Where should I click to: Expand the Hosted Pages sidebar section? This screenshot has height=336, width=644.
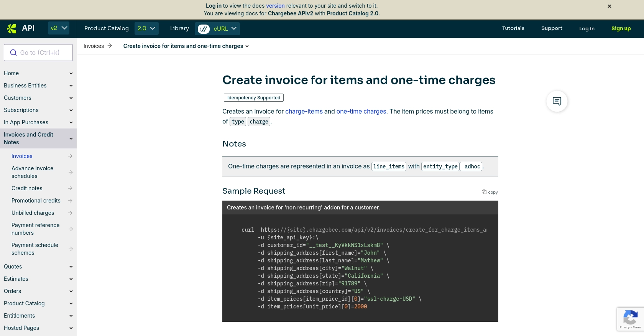point(71,328)
